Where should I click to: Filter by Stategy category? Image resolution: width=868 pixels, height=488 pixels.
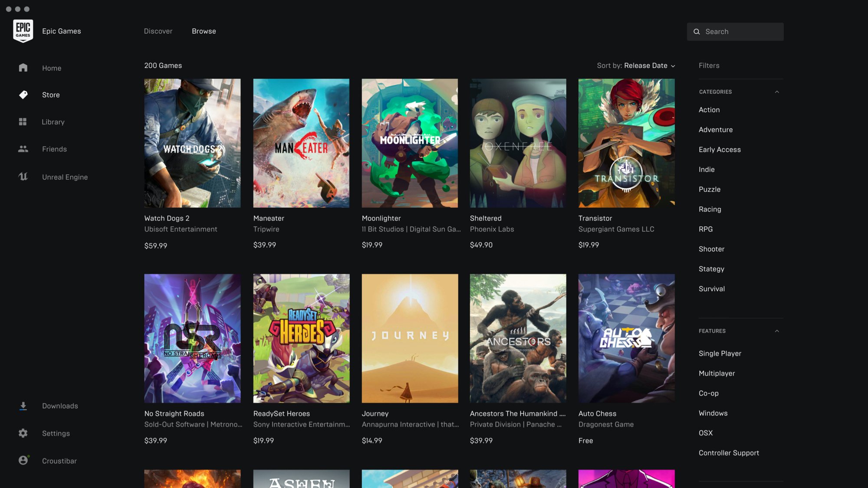tap(711, 269)
